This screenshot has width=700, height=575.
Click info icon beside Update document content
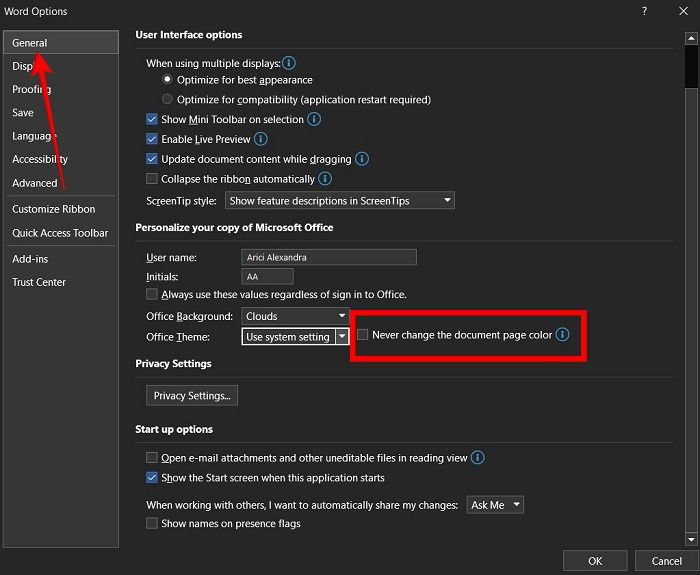coord(362,159)
